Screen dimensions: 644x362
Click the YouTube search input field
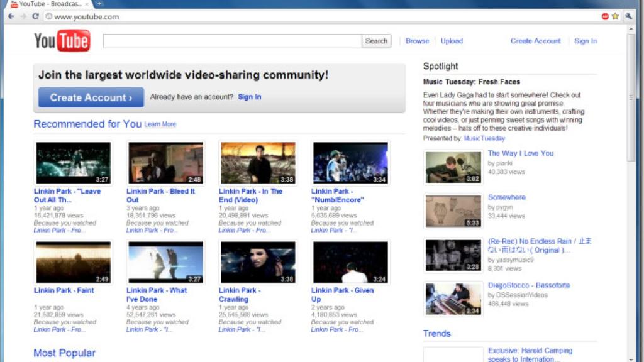pos(232,41)
